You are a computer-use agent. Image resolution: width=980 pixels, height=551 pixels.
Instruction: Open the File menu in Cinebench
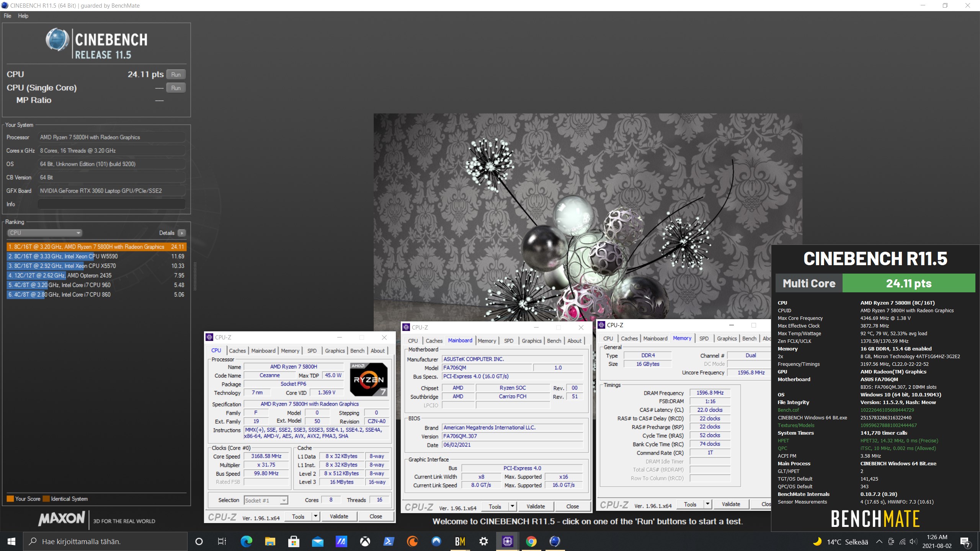pyautogui.click(x=7, y=16)
